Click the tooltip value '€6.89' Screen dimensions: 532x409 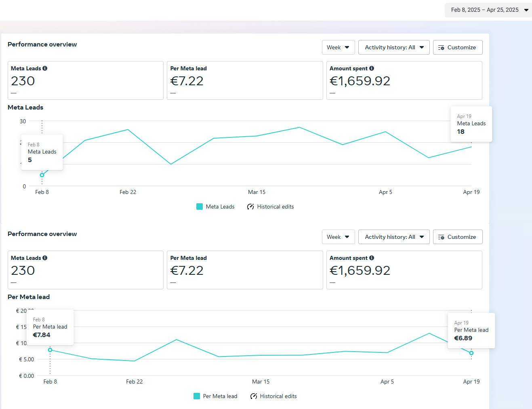pyautogui.click(x=463, y=338)
